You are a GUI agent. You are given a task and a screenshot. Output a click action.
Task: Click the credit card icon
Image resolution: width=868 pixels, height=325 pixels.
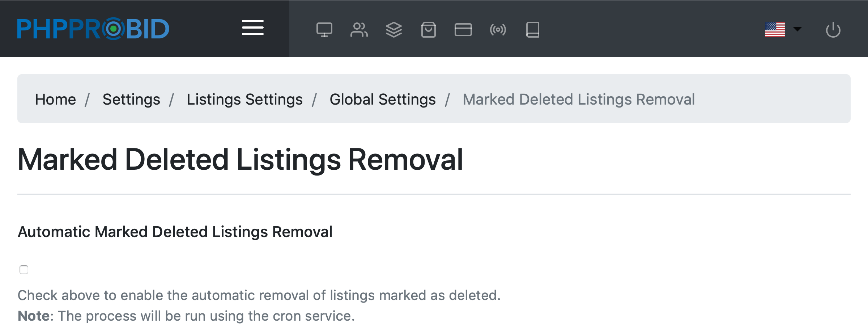(x=463, y=30)
